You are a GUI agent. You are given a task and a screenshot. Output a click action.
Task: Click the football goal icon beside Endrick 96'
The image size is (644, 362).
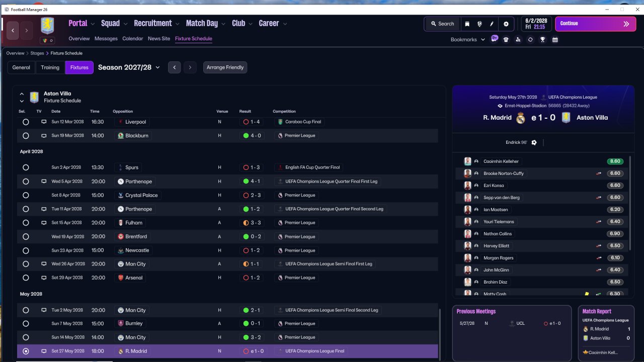534,142
